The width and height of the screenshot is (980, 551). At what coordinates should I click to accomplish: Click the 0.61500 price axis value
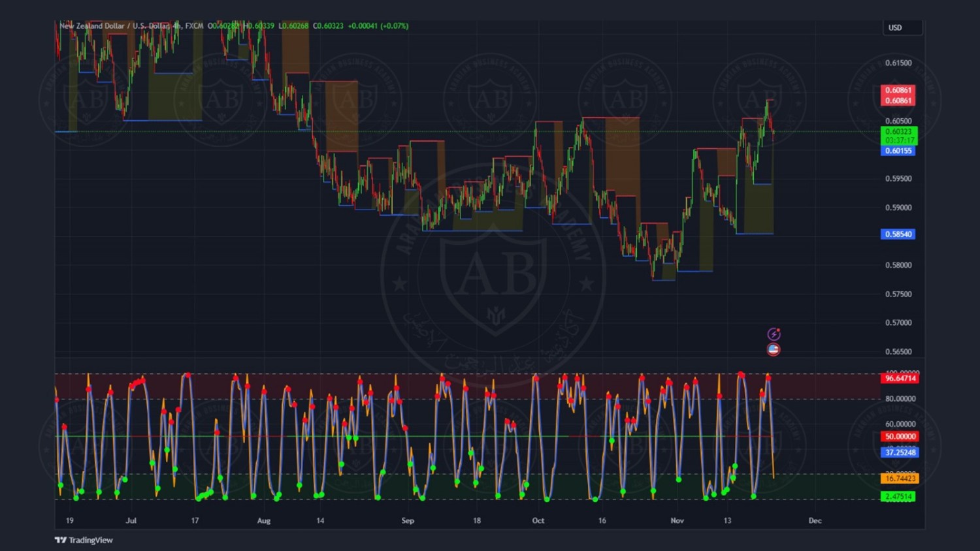tap(898, 63)
